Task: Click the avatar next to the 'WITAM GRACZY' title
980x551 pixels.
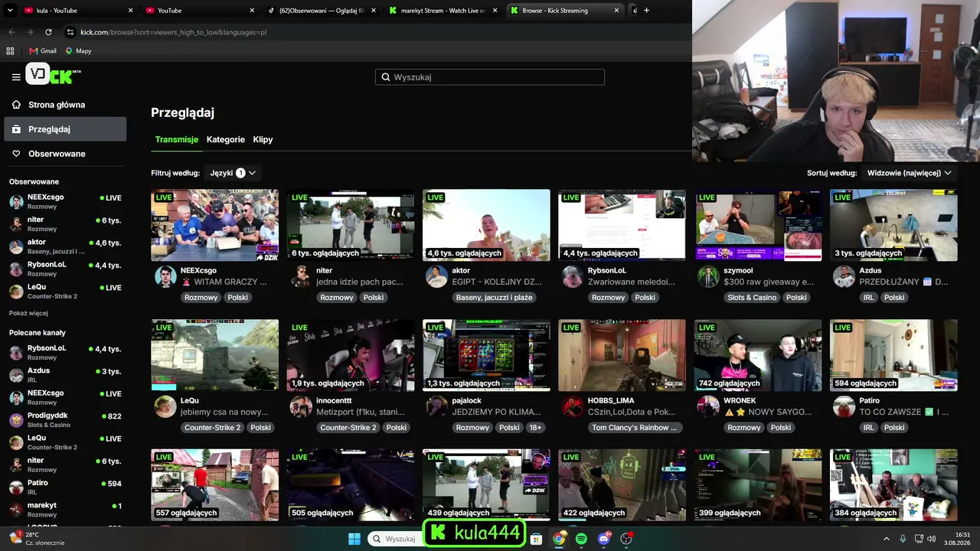Action: point(165,276)
